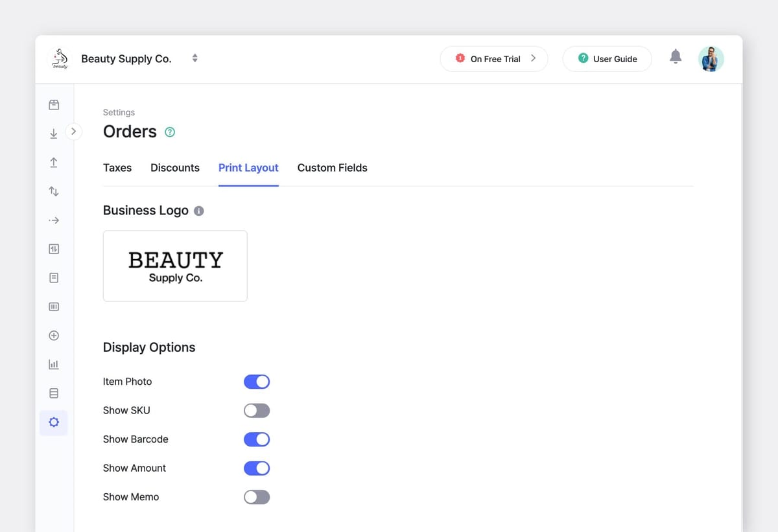Viewport: 778px width, 532px height.
Task: Switch to the Taxes tab
Action: pyautogui.click(x=117, y=168)
